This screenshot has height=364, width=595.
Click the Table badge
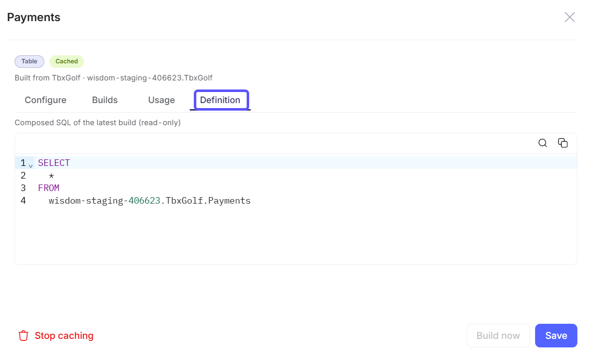(29, 61)
